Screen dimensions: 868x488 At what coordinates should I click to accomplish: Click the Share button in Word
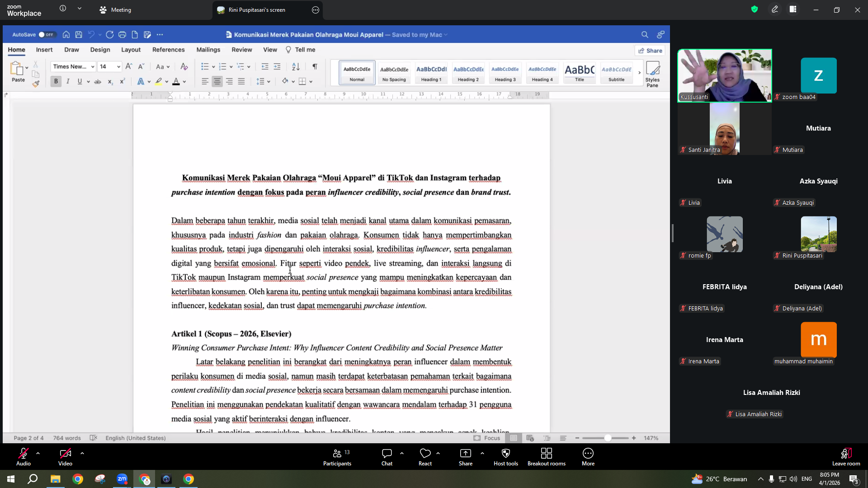pyautogui.click(x=650, y=50)
